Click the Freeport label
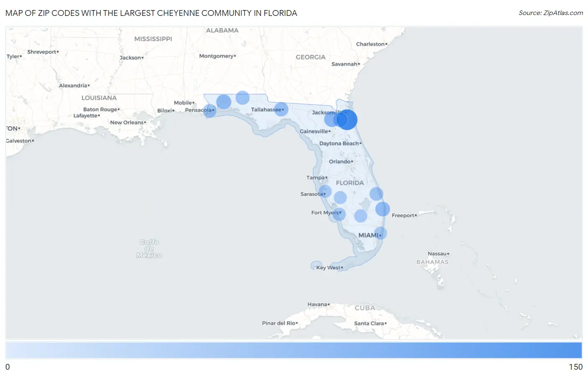Image resolution: width=588 pixels, height=376 pixels. (x=403, y=215)
